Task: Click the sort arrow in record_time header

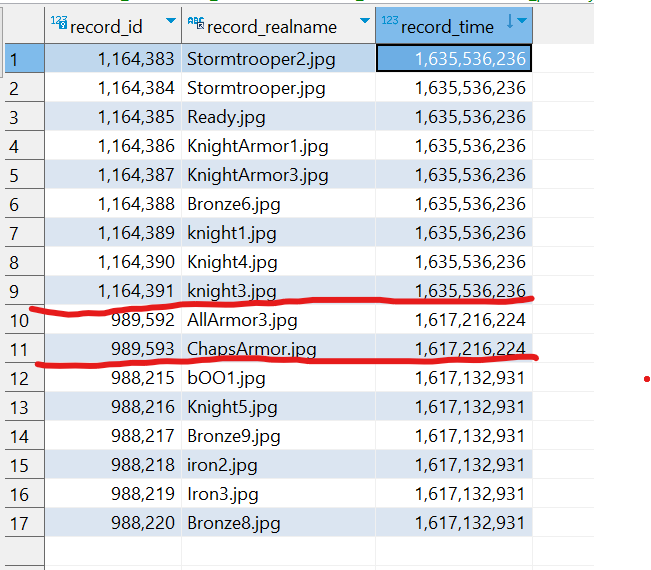Action: pos(510,21)
